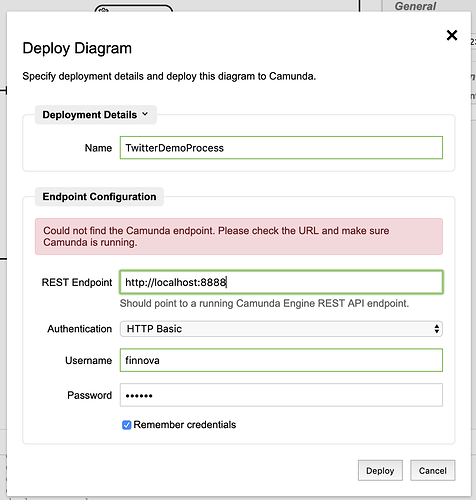Collapse the Deployment Details section

[96, 115]
